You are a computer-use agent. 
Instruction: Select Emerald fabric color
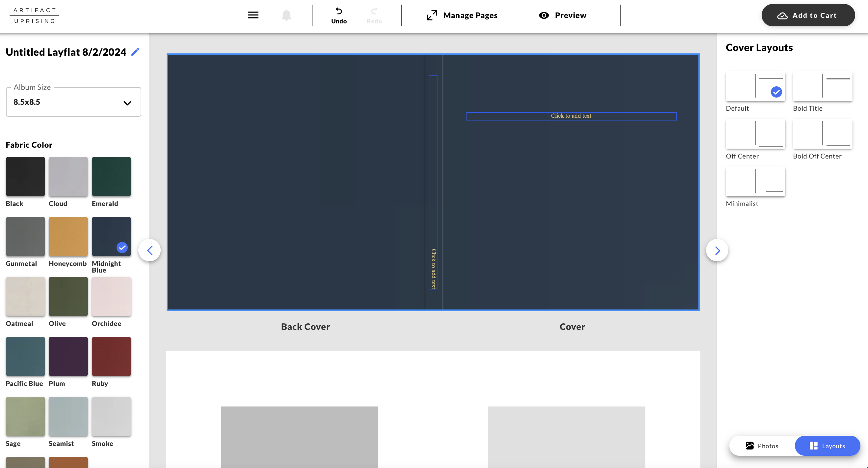[111, 176]
